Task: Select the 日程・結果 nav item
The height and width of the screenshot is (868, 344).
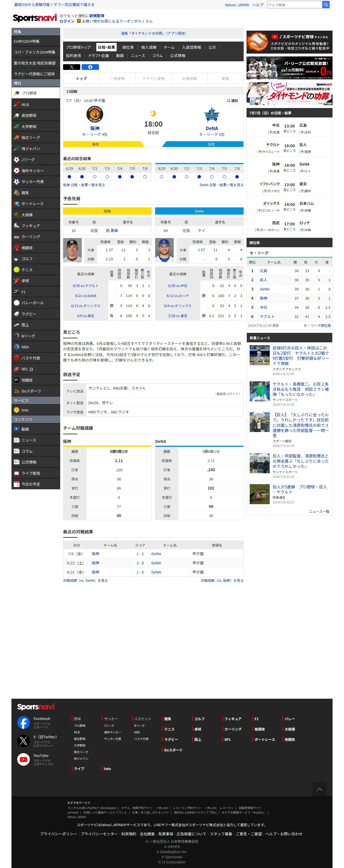Action: [106, 48]
